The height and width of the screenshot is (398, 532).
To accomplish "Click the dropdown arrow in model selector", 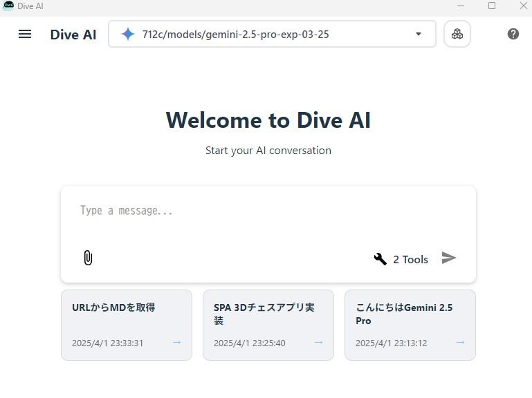I will click(419, 34).
